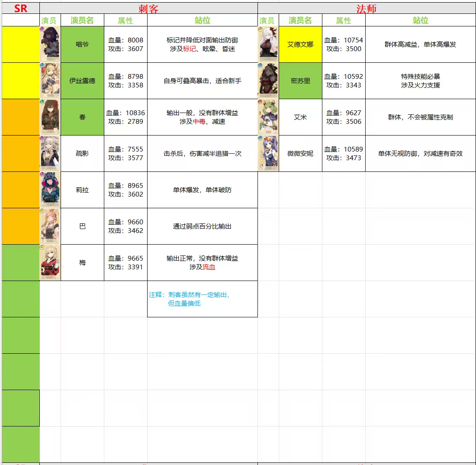The width and height of the screenshot is (476, 465).
Task: Click the 法师 class header
Action: tap(367, 8)
